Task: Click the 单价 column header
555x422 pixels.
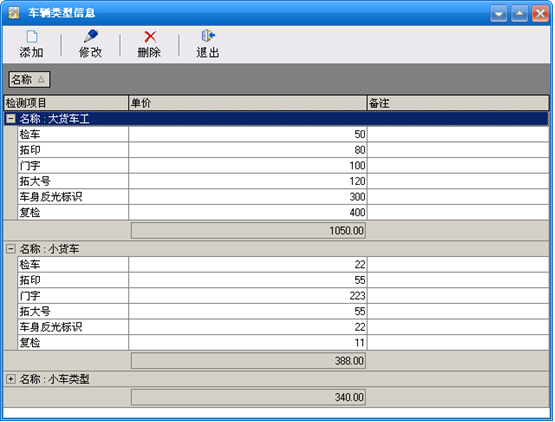Action: point(247,103)
